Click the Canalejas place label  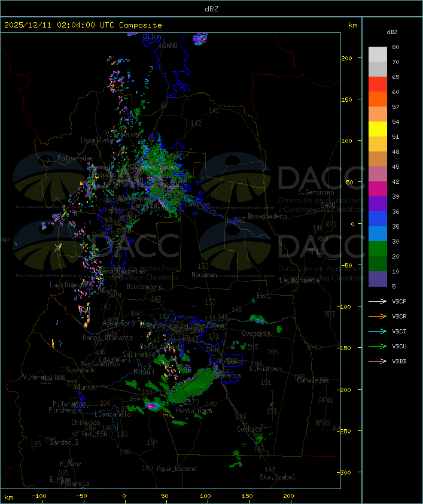point(313,380)
